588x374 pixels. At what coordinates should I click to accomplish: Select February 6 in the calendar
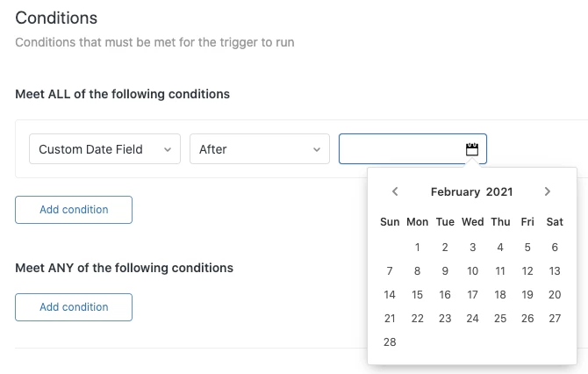point(555,248)
